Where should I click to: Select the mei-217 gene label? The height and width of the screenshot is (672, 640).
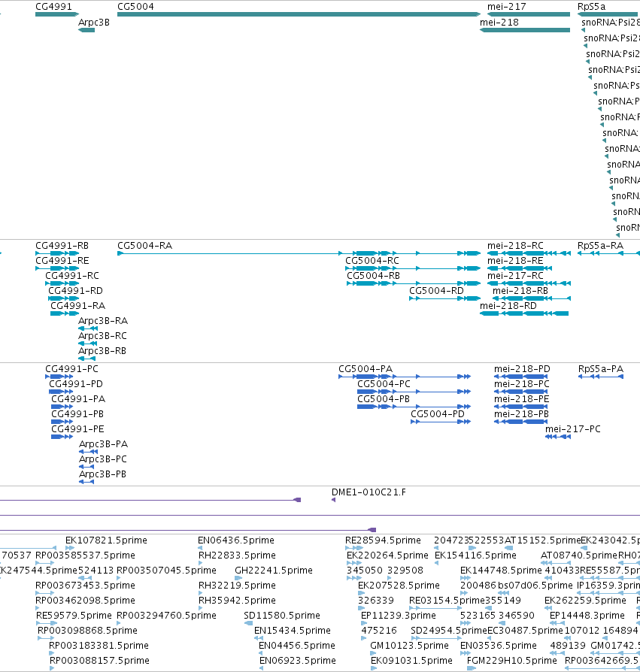[x=507, y=7]
